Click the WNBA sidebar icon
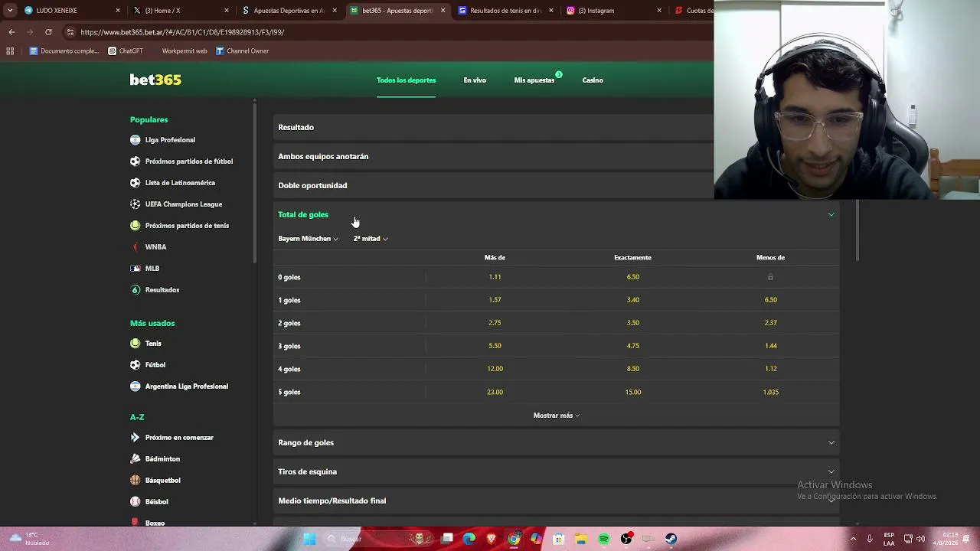The width and height of the screenshot is (980, 551). tap(136, 247)
